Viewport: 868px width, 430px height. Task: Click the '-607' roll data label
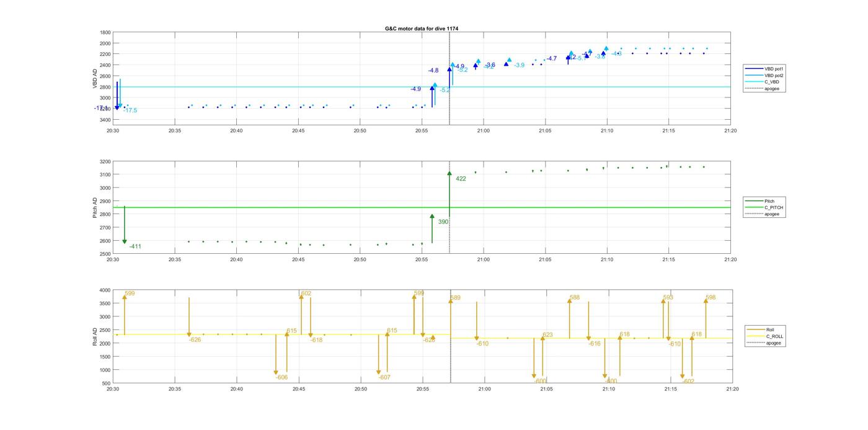384,377
